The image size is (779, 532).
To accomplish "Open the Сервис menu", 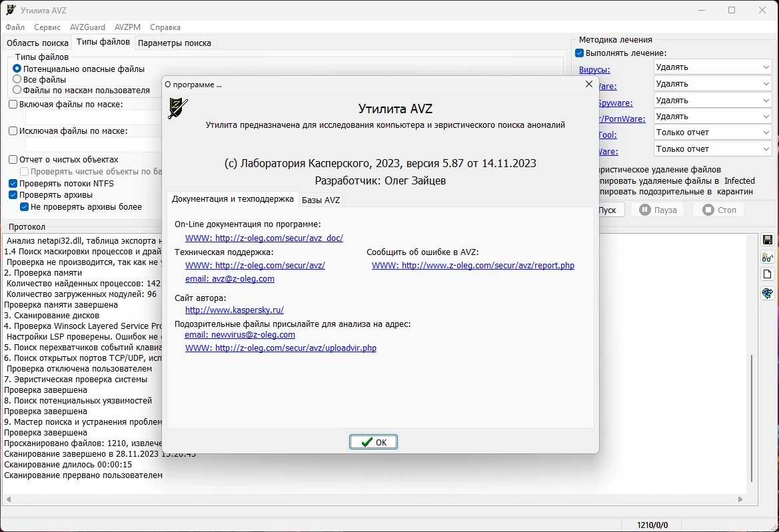I will tap(47, 27).
